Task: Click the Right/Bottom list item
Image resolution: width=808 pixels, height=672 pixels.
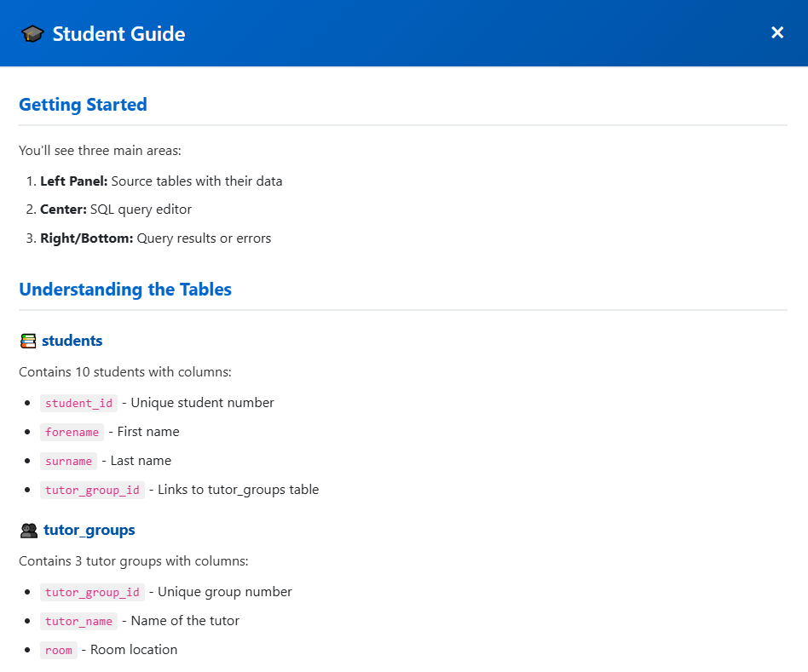Action: pos(155,238)
